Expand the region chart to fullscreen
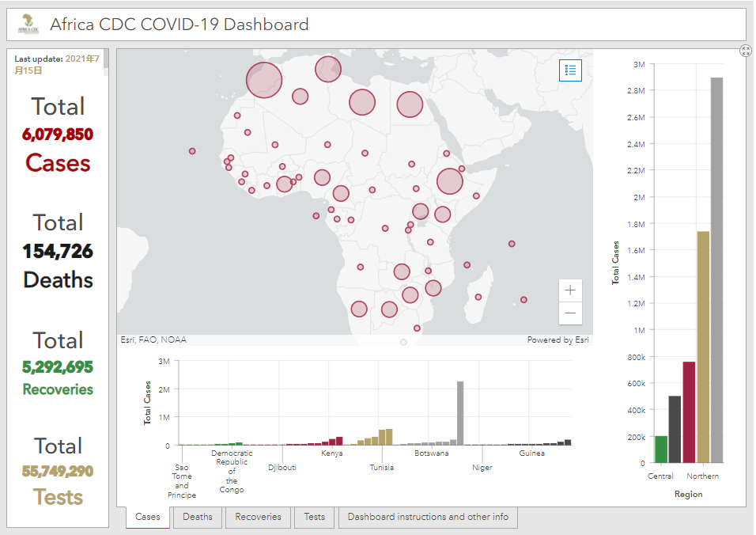756x535 pixels. (x=745, y=51)
